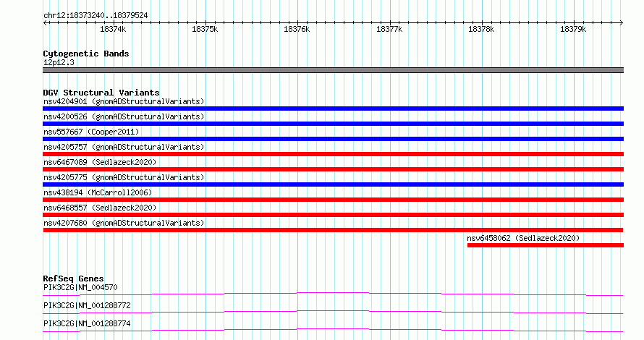The height and width of the screenshot is (340, 644).
Task: Select the short red bar under nsv6458062
Action: coord(546,245)
